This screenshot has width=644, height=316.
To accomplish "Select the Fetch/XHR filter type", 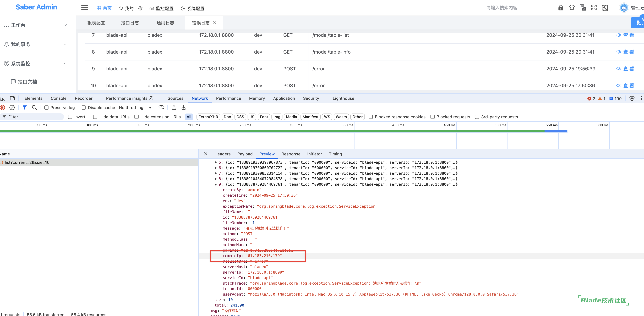I will click(x=208, y=117).
